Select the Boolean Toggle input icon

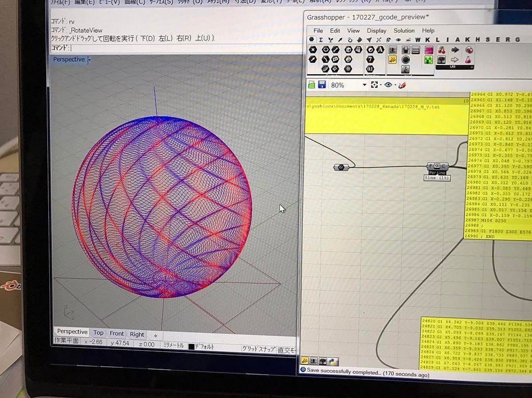[x=406, y=50]
